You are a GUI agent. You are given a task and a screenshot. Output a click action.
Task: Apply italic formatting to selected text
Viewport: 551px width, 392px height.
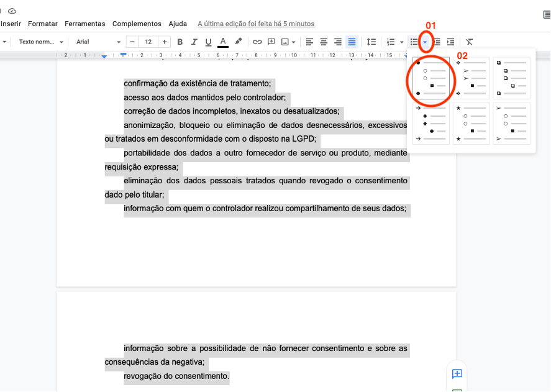tap(194, 42)
